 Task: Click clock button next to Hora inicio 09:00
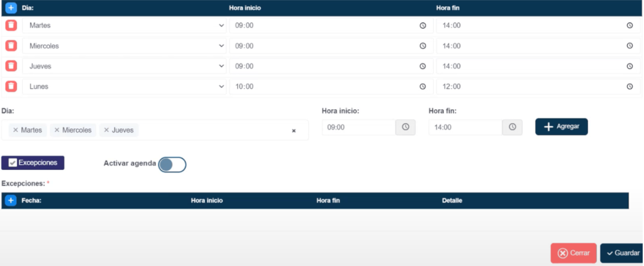click(406, 127)
